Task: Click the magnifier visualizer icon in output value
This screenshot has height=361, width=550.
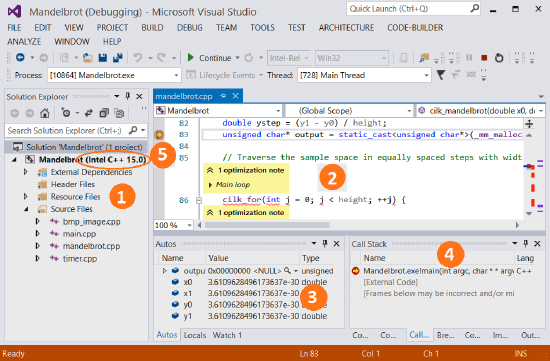Action: (x=287, y=270)
